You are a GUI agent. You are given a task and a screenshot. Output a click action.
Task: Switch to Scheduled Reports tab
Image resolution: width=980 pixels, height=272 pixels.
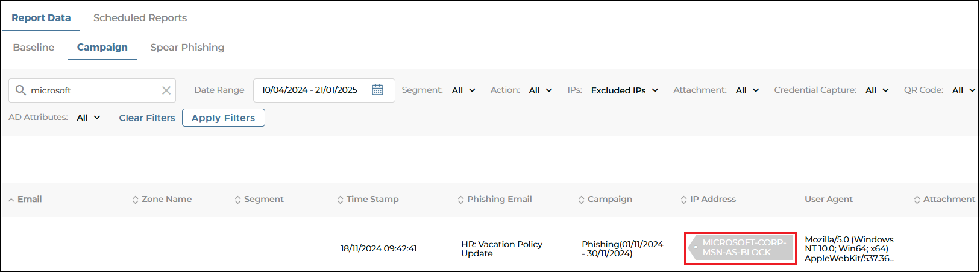pyautogui.click(x=140, y=18)
